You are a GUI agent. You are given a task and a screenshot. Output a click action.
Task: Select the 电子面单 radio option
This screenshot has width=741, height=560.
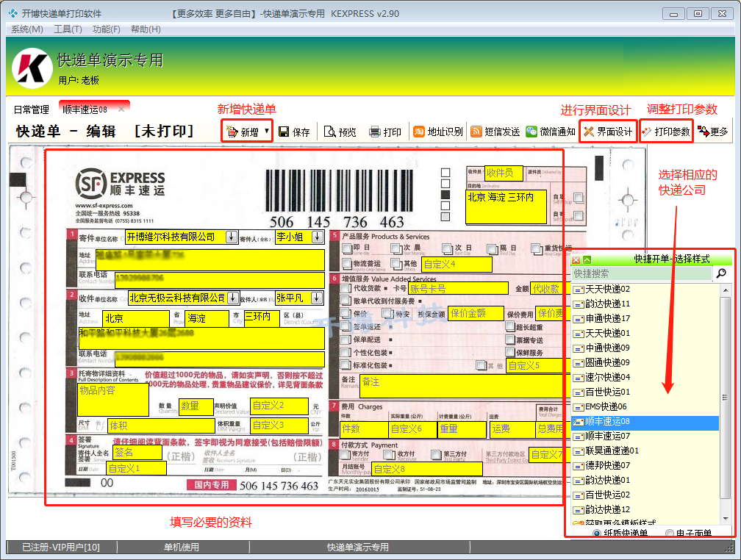click(669, 533)
